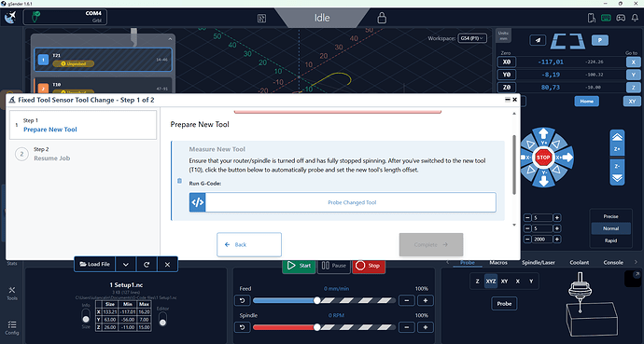
Task: Choose the XY probe axis option
Action: pyautogui.click(x=504, y=282)
